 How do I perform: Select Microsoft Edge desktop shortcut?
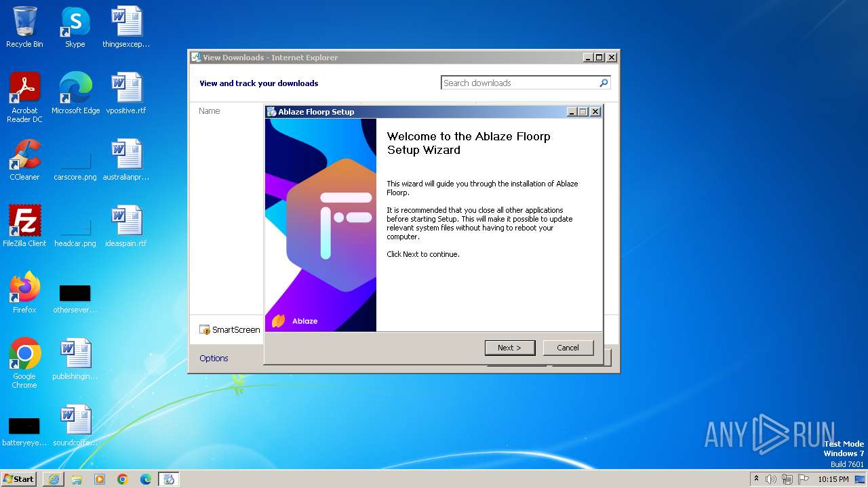coord(75,94)
